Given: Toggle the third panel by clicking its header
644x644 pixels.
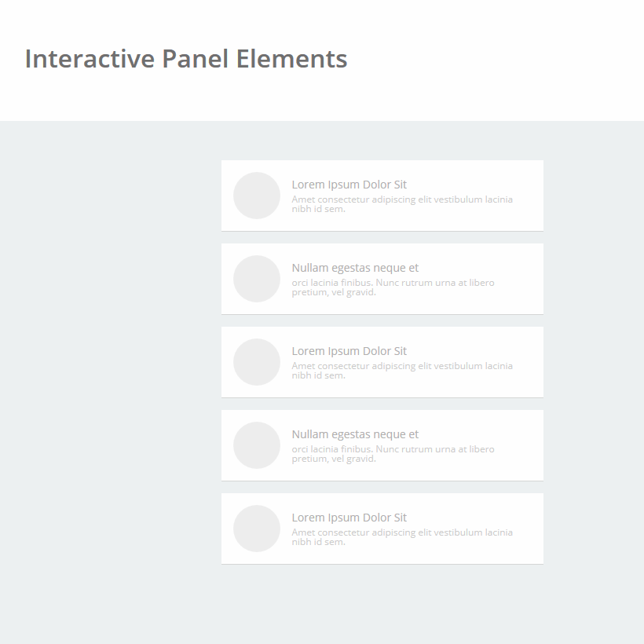Looking at the screenshot, I should 349,351.
